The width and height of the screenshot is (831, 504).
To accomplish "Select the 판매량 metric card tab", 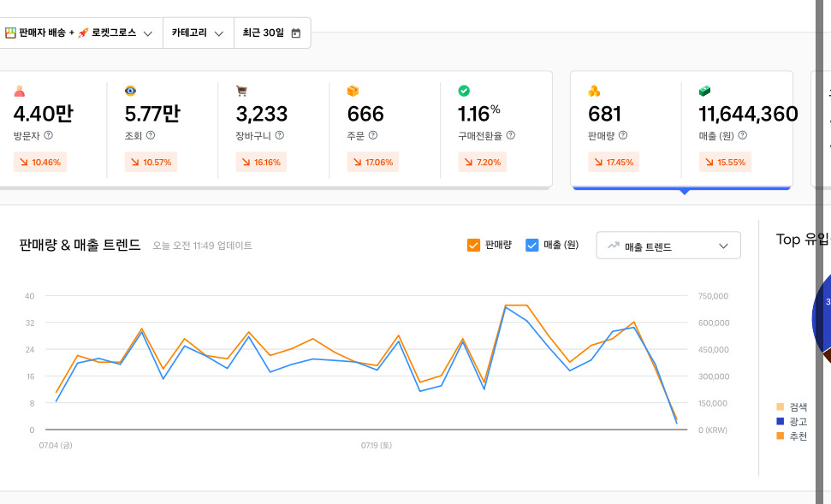I will click(x=626, y=128).
